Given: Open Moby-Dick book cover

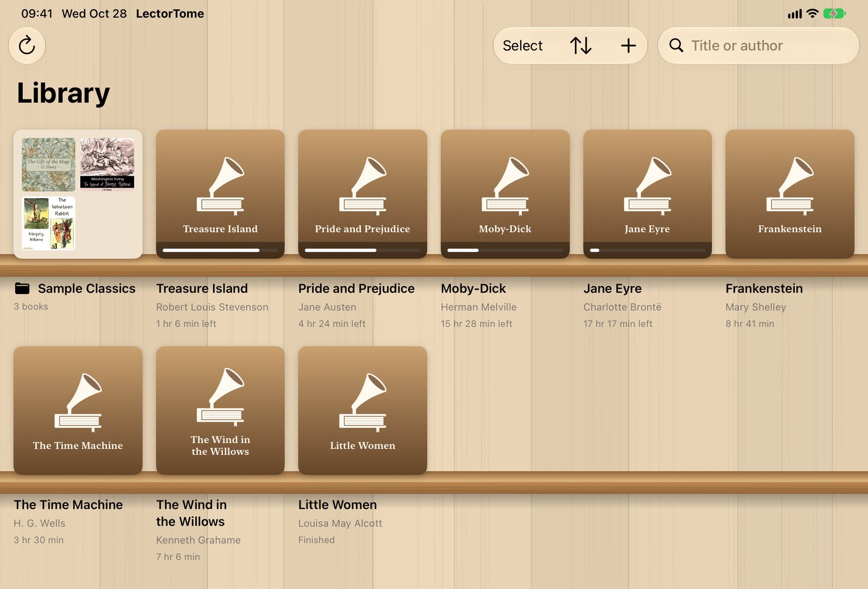Looking at the screenshot, I should pyautogui.click(x=505, y=194).
